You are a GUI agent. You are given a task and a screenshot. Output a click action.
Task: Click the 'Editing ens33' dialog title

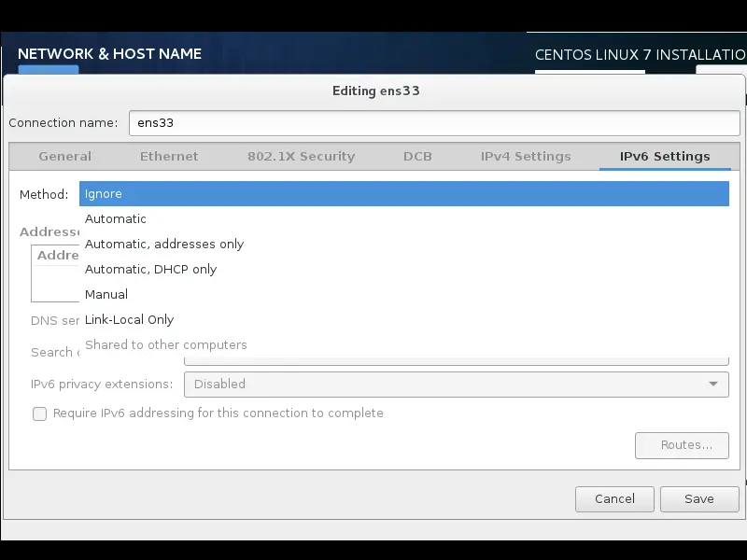click(376, 91)
